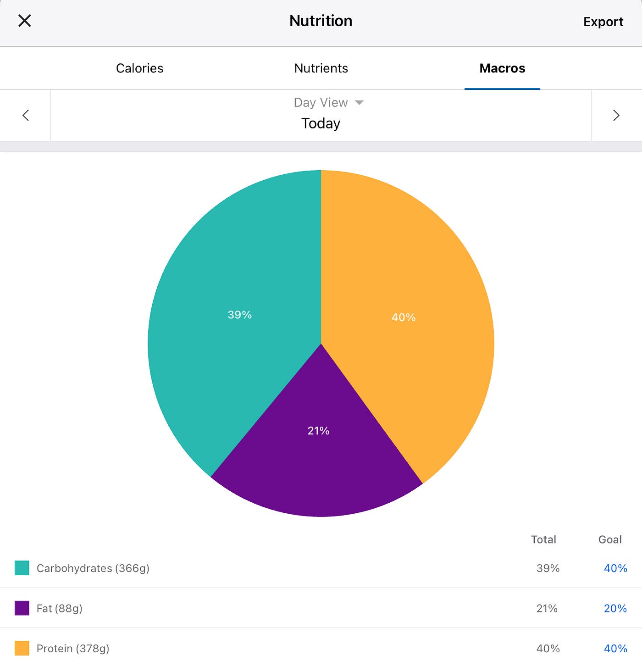Click the Nutrition page title
Image resolution: width=642 pixels, height=672 pixels.
point(321,21)
